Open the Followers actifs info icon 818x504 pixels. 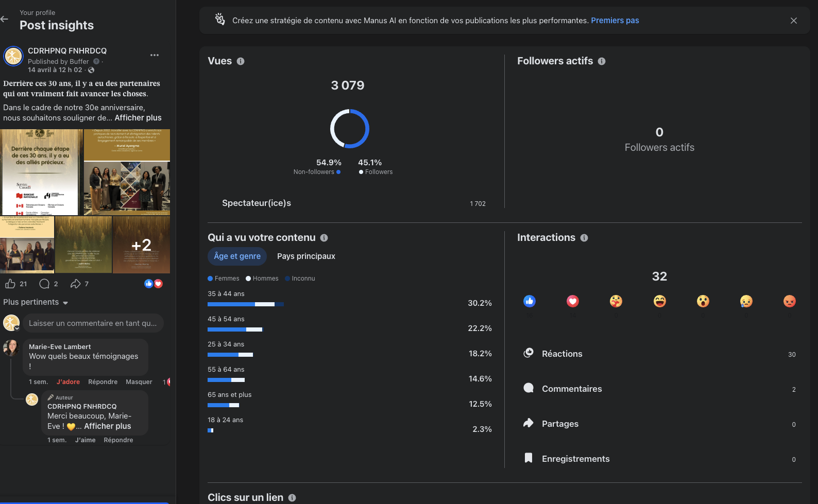pos(602,61)
